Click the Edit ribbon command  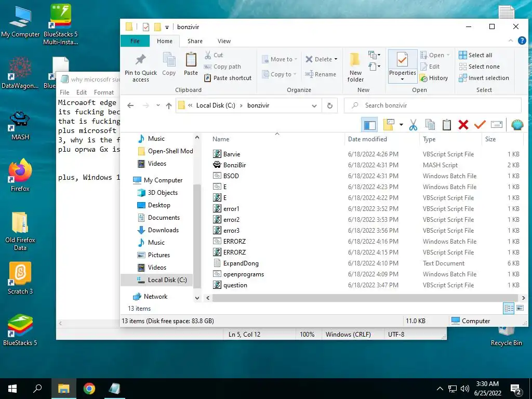point(430,66)
